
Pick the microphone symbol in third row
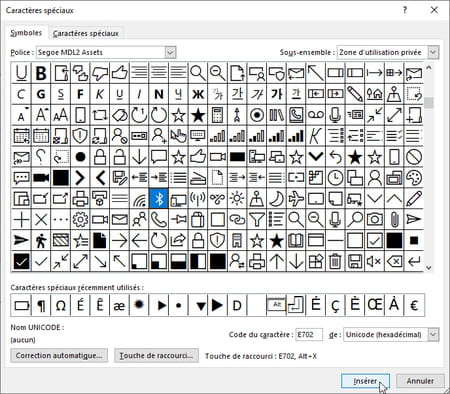pyautogui.click(x=336, y=115)
